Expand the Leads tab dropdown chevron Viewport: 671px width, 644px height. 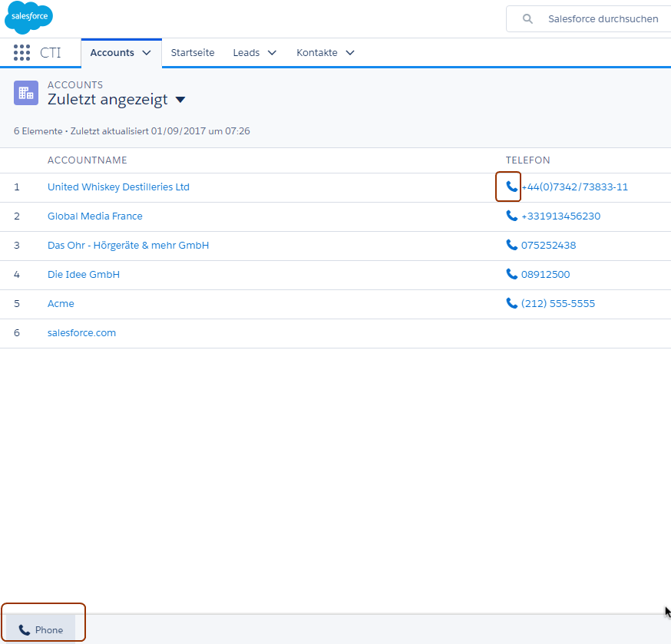272,53
